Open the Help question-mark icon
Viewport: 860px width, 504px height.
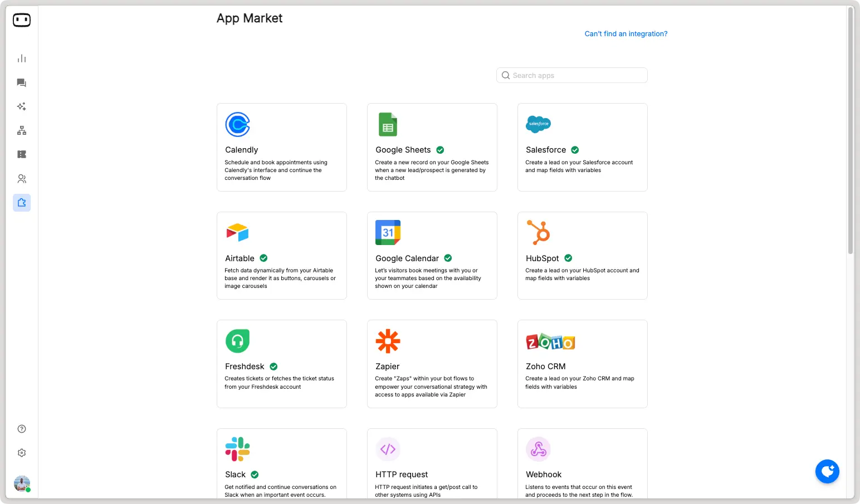pyautogui.click(x=21, y=428)
